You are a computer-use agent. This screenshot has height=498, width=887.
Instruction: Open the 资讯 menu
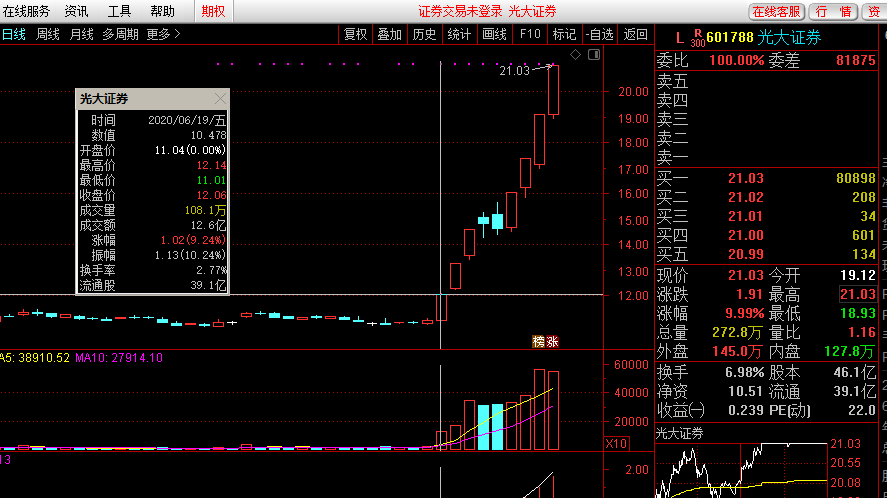pos(76,11)
